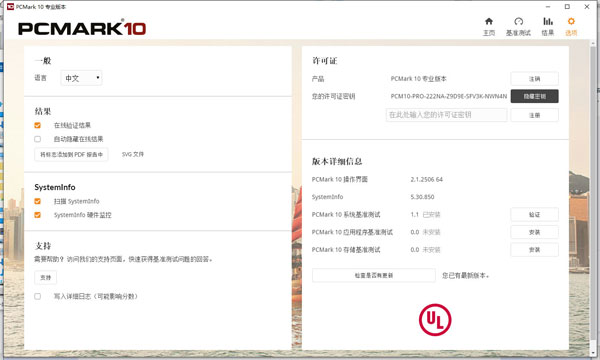Maximize the PCMark 10 window
The height and width of the screenshot is (360, 600).
(567, 7)
